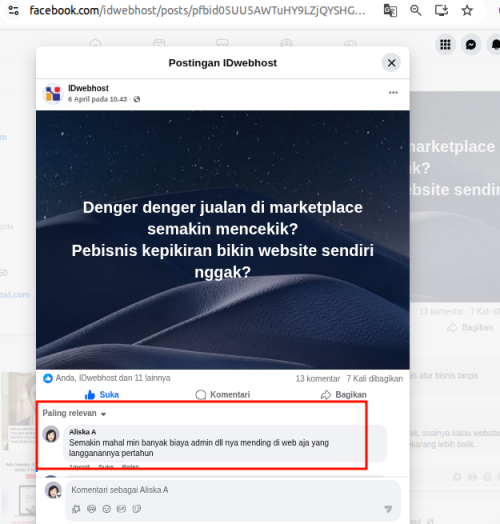Click the public globe audience icon
500x524 pixels.
(137, 99)
